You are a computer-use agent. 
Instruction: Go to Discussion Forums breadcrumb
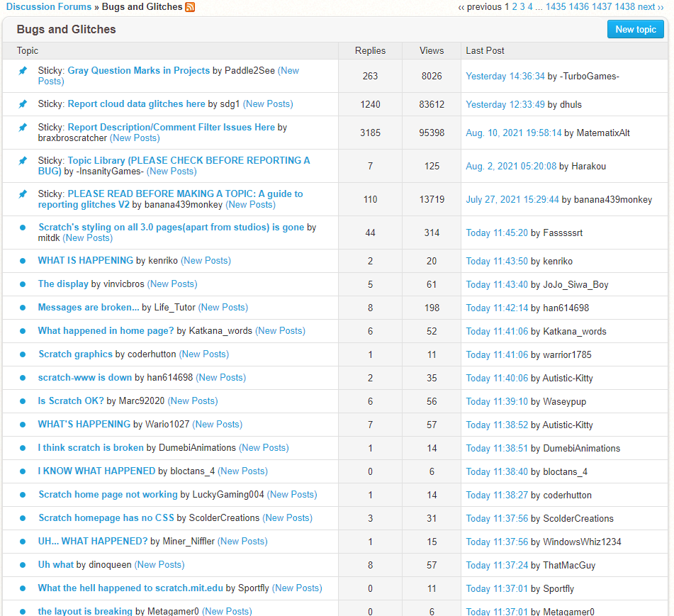click(x=49, y=7)
